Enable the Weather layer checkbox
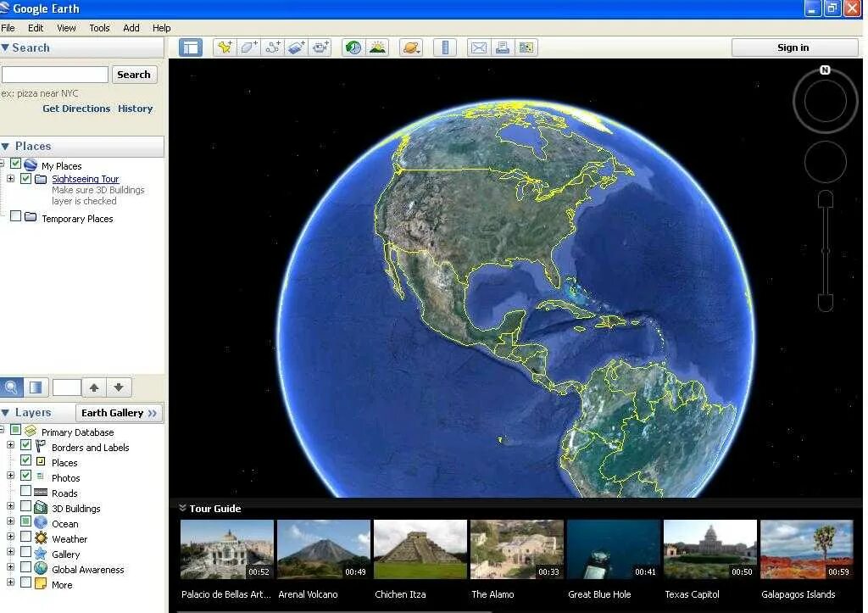This screenshot has width=868, height=613. (25, 536)
